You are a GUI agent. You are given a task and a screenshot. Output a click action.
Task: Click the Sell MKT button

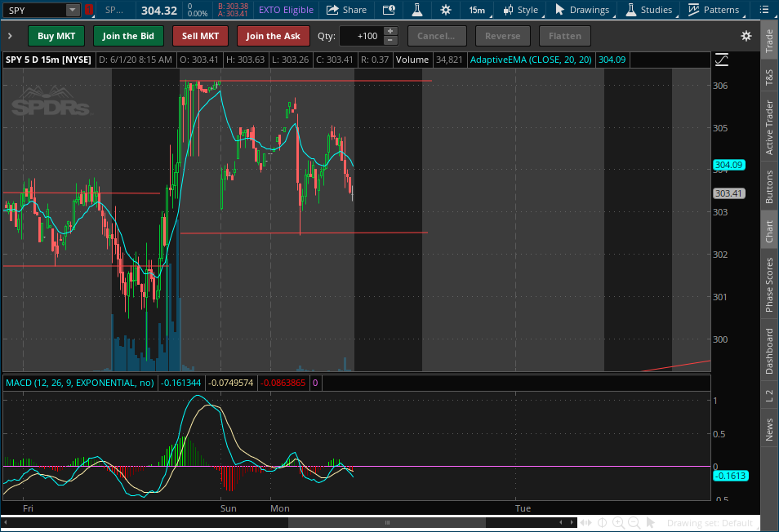point(200,36)
